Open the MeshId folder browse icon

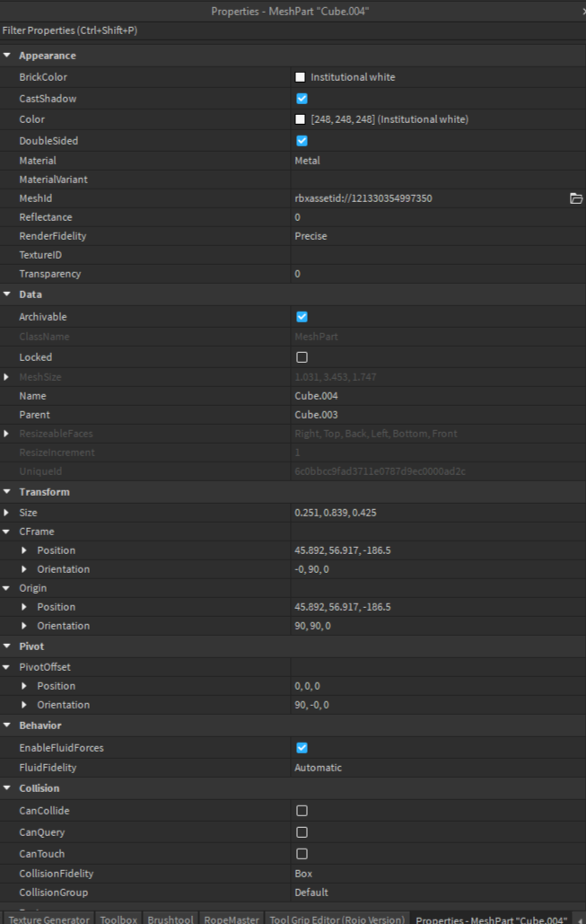[x=576, y=198]
